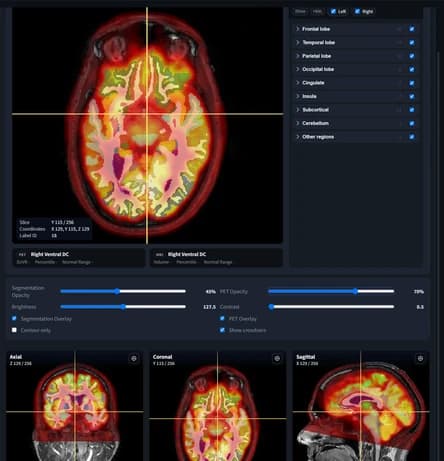Expand the Cerebellum group chevron
The image size is (444, 461).
tap(298, 123)
